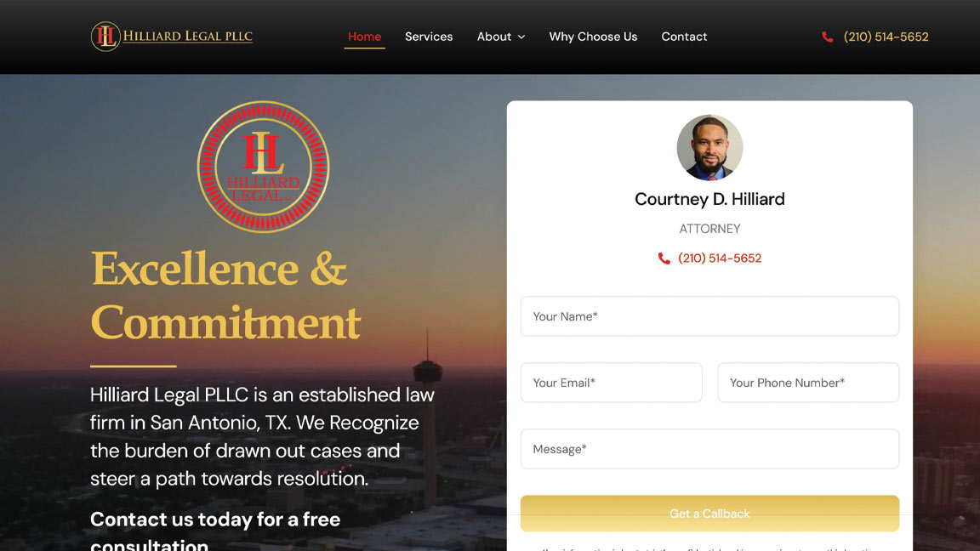Select the Your Email input
The image size is (980, 551).
click(612, 383)
